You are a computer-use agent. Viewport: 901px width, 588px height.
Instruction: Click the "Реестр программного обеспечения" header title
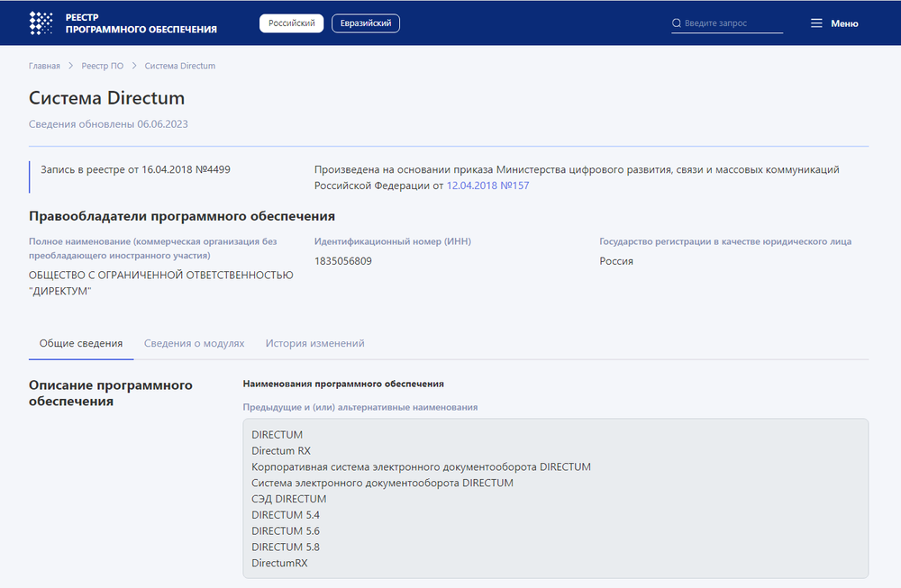tap(141, 23)
